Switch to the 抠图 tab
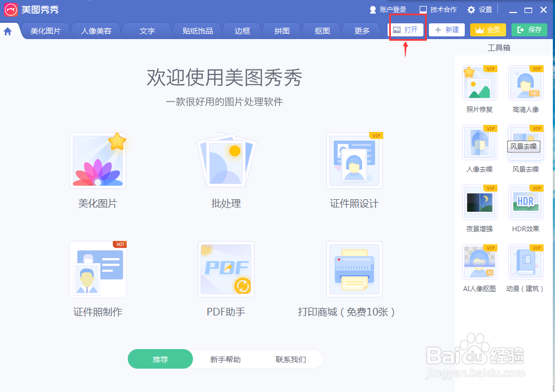555x392 pixels. [x=322, y=31]
